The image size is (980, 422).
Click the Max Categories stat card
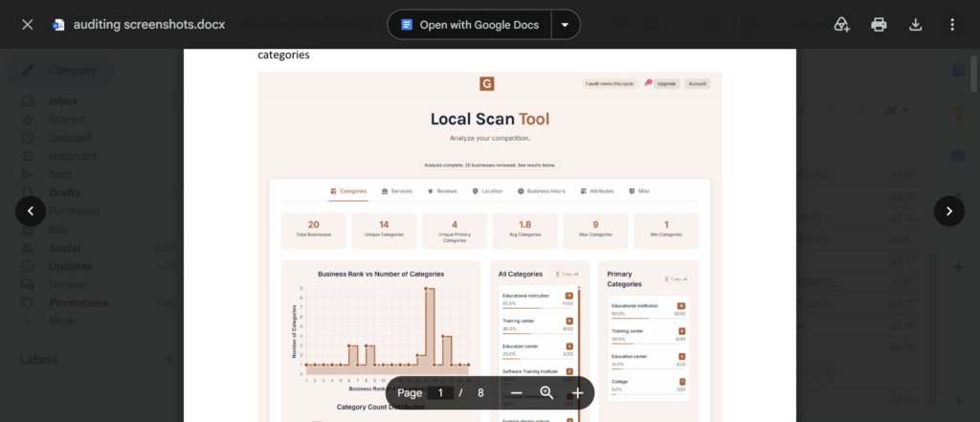(x=595, y=231)
